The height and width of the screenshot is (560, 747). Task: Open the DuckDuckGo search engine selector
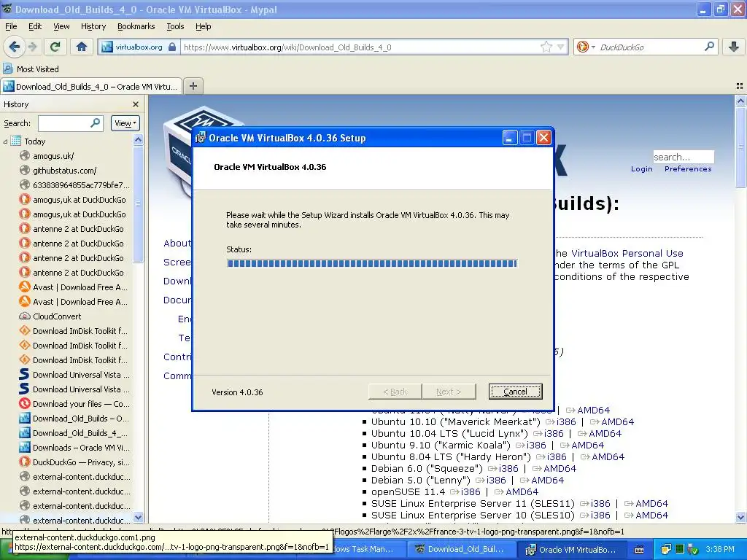[586, 47]
